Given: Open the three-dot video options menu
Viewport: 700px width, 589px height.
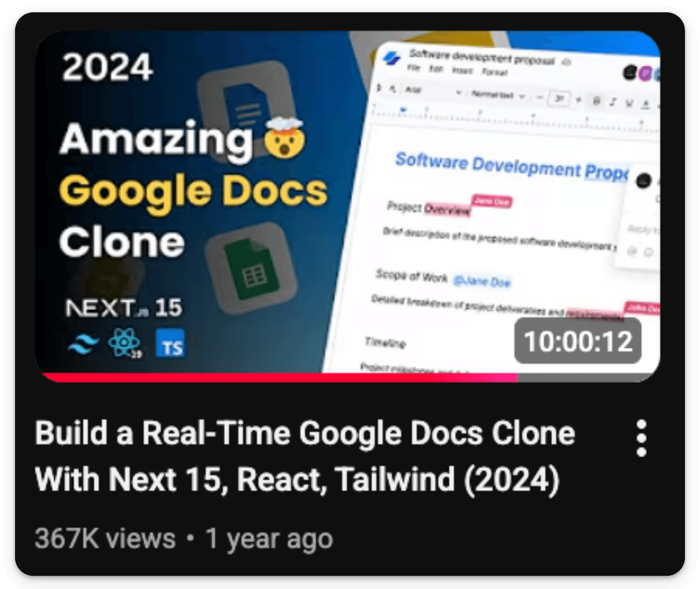Looking at the screenshot, I should 641,438.
